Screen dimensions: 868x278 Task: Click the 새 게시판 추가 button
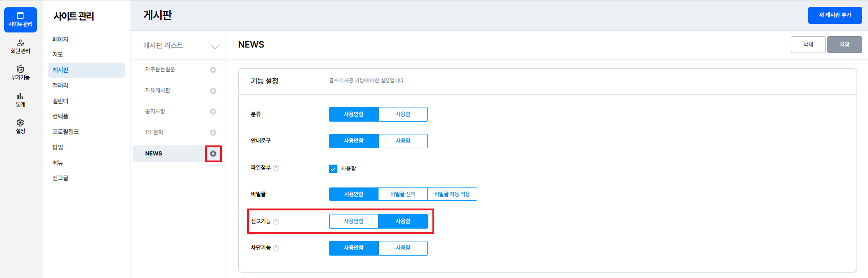pos(835,15)
